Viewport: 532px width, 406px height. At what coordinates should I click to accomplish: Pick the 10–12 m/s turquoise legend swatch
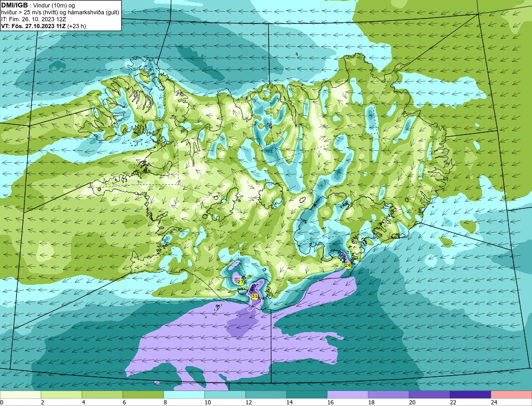[225, 395]
